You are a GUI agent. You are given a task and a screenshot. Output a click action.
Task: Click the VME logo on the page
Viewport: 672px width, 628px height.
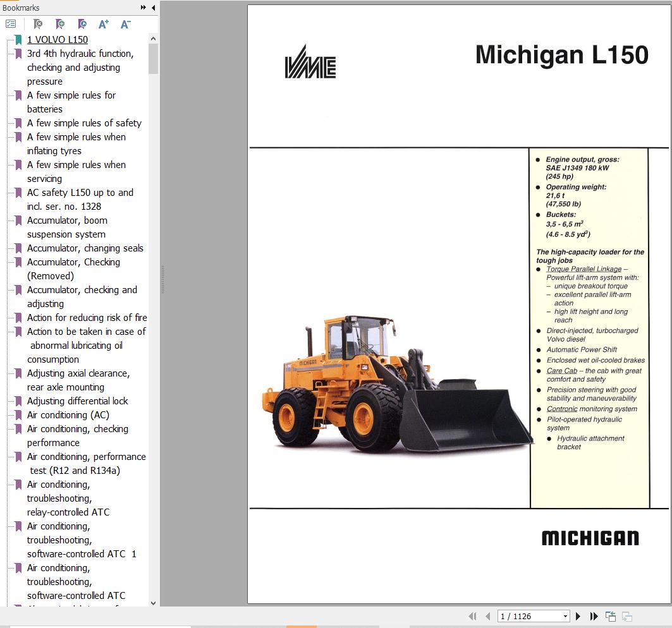(x=310, y=62)
